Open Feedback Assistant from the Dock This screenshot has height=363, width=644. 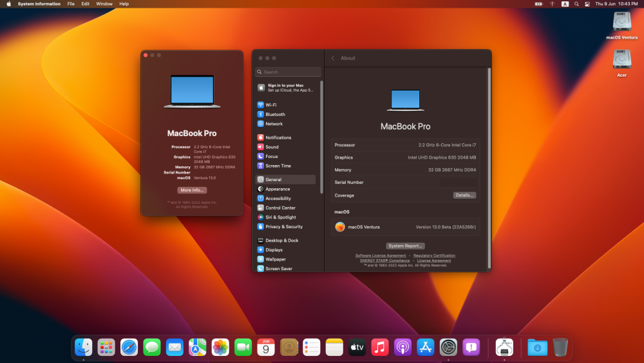[x=471, y=348]
